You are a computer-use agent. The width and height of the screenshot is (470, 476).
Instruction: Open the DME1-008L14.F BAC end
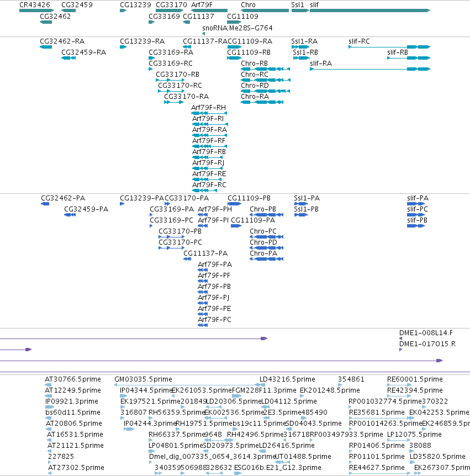click(x=426, y=333)
